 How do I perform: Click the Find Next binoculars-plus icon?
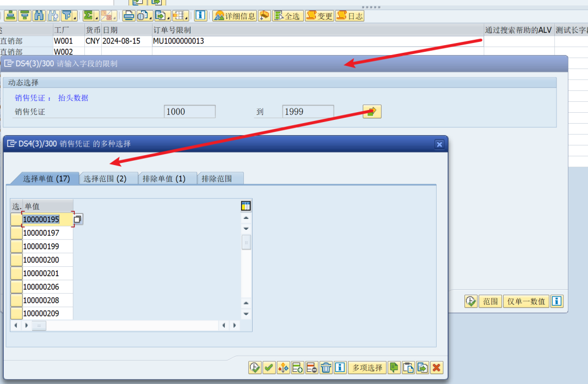click(53, 16)
